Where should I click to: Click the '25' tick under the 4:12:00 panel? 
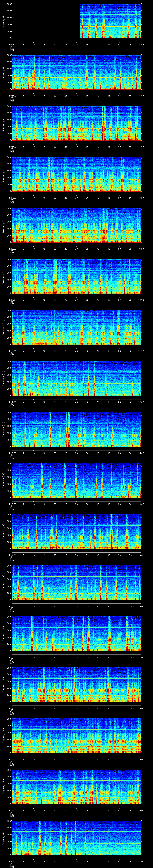[66, 453]
